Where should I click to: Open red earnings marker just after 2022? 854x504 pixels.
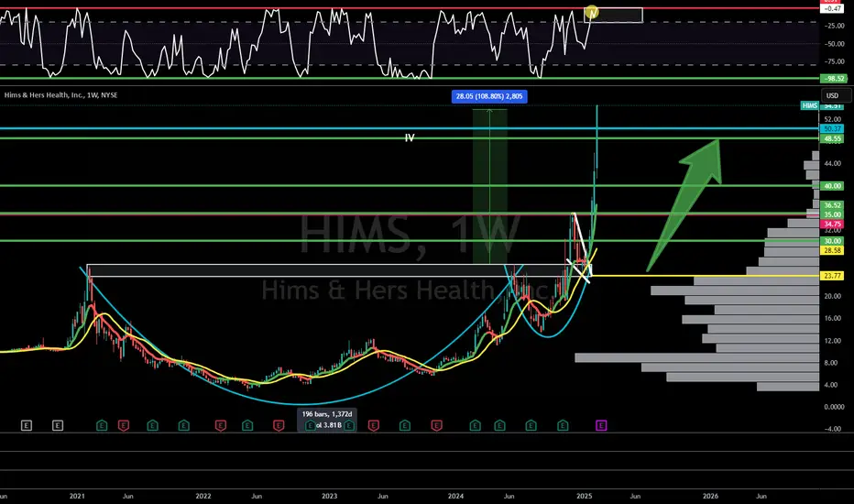tap(221, 425)
